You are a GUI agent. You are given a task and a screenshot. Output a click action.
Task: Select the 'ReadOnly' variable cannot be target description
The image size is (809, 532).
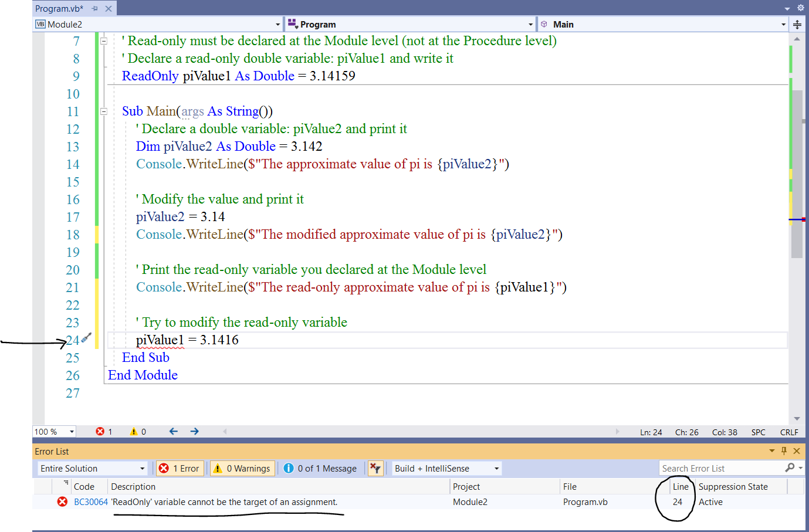[x=224, y=502]
